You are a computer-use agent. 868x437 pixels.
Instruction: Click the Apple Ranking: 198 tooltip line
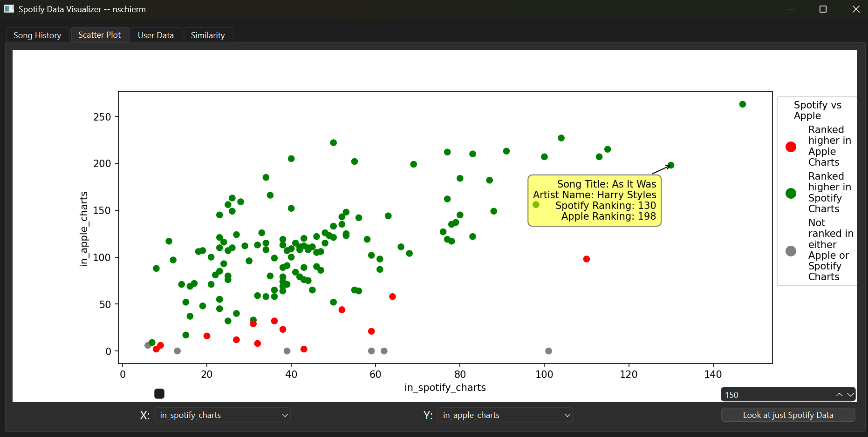(x=608, y=216)
